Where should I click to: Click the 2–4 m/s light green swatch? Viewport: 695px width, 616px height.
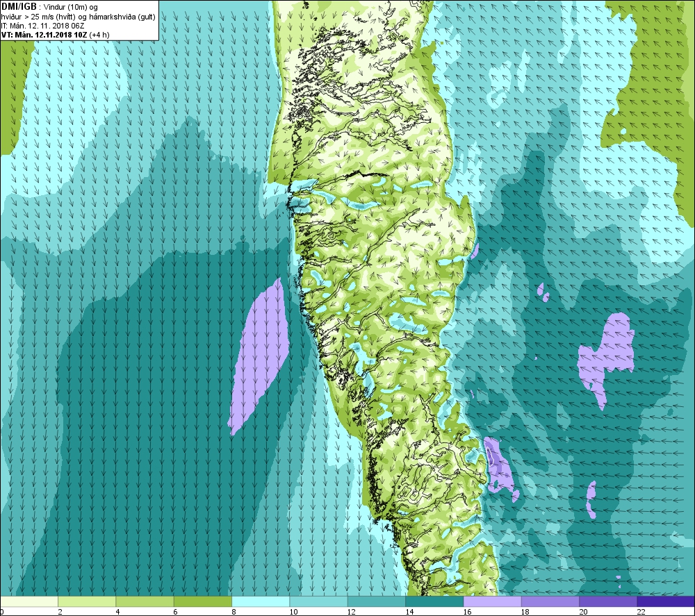coord(87,601)
